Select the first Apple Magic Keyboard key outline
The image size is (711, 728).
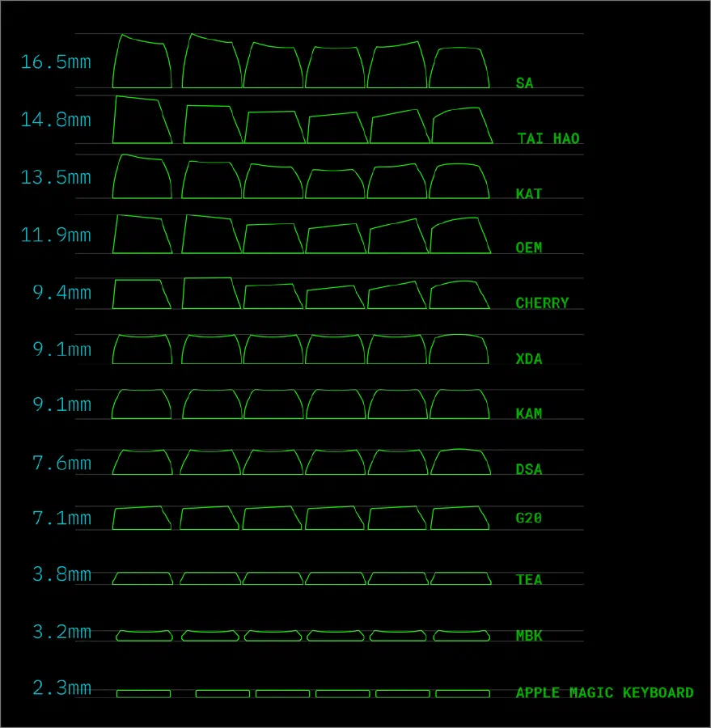tap(143, 694)
